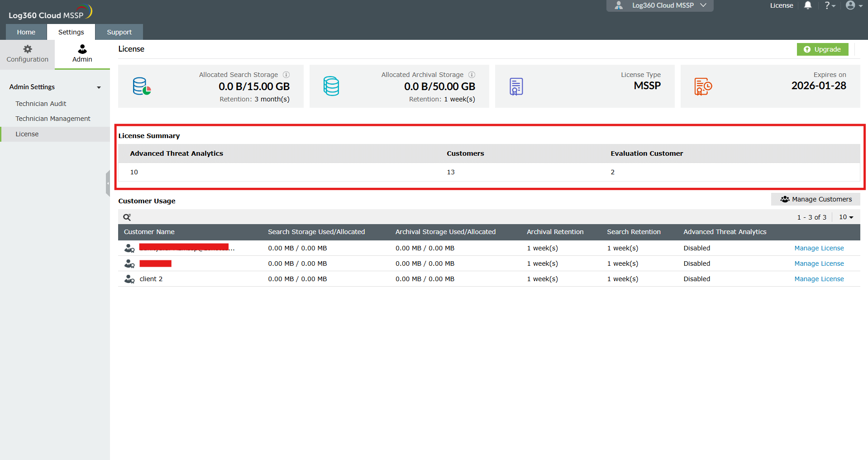Open the customer usage table search icon

click(x=127, y=217)
